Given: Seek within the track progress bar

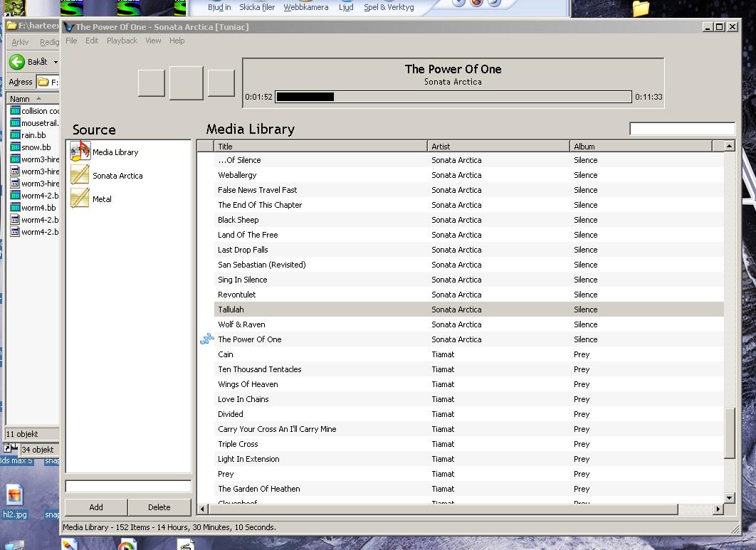Looking at the screenshot, I should pyautogui.click(x=453, y=97).
